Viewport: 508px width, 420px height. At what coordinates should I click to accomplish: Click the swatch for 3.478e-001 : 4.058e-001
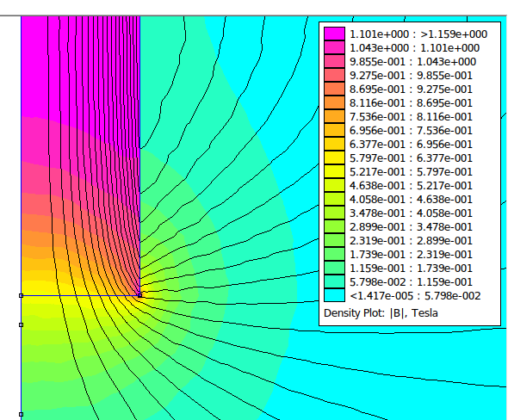(334, 213)
